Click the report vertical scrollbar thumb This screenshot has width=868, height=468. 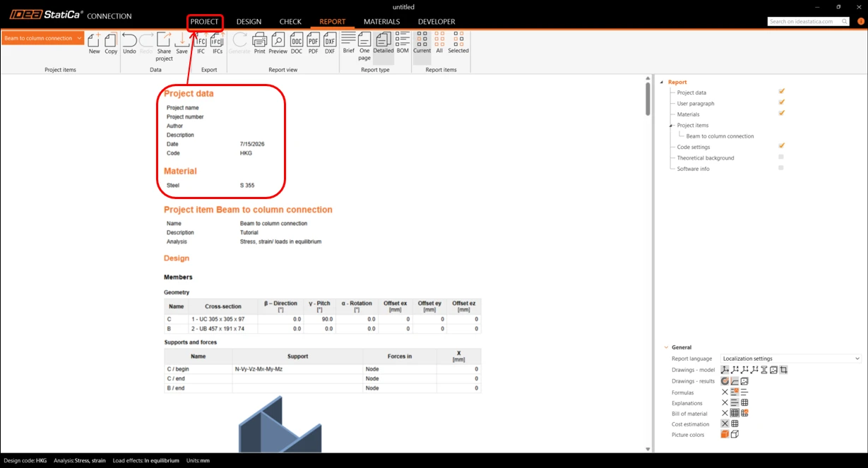tap(648, 100)
